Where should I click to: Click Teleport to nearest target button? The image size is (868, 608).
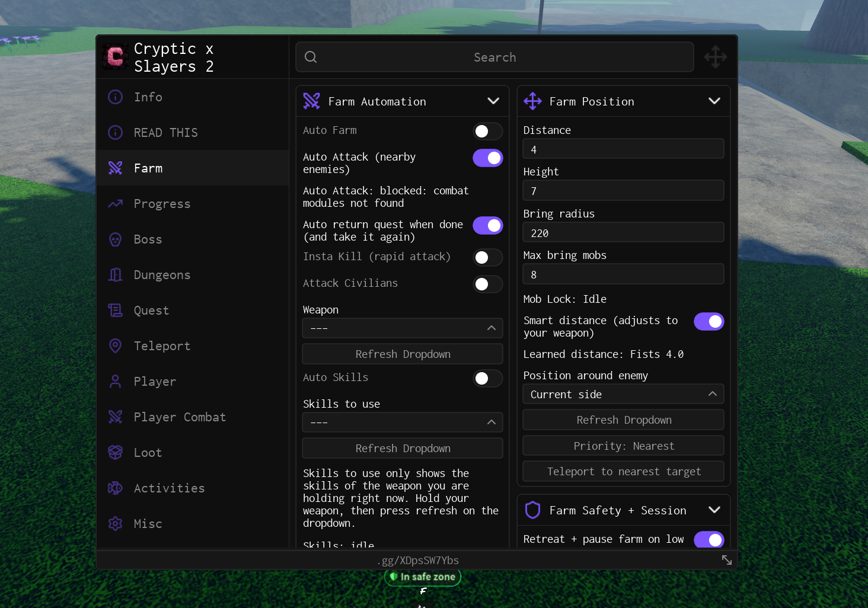tap(623, 472)
